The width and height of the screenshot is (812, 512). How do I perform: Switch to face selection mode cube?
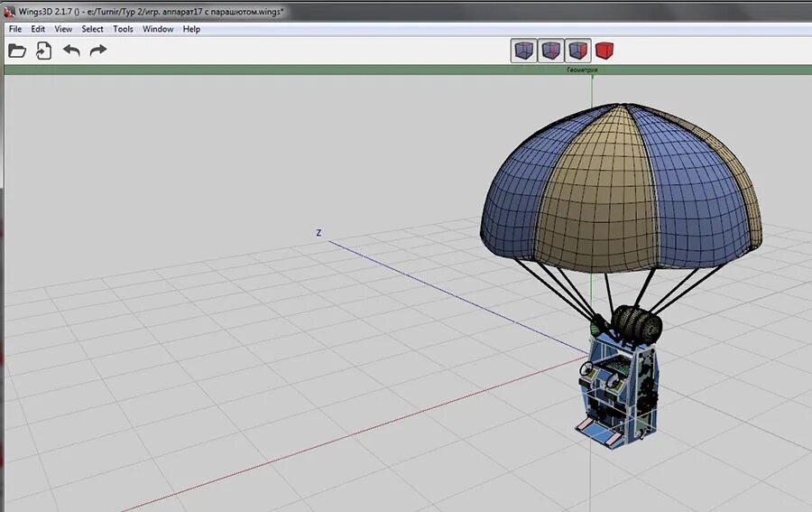(x=577, y=51)
